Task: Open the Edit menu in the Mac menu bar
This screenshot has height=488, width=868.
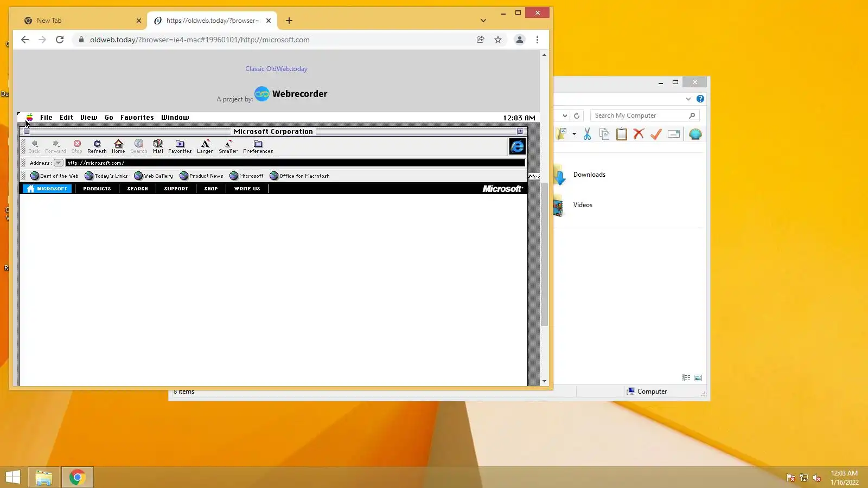Action: [x=66, y=118]
